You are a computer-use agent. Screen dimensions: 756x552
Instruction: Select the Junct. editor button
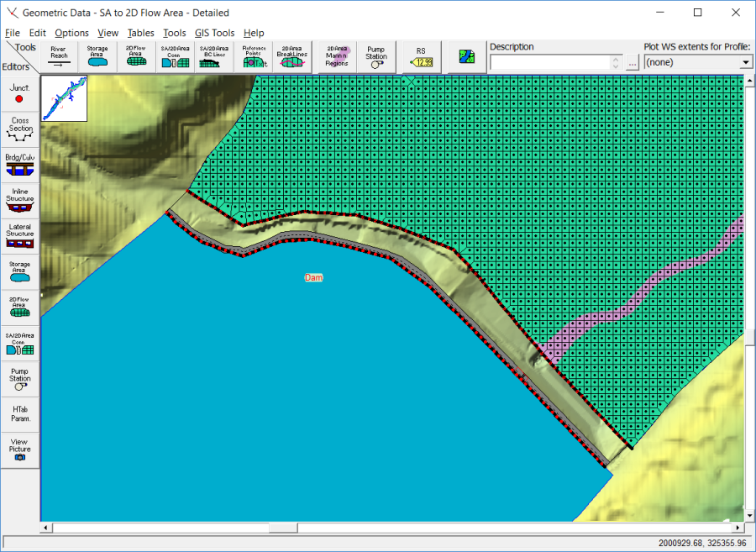coord(20,92)
